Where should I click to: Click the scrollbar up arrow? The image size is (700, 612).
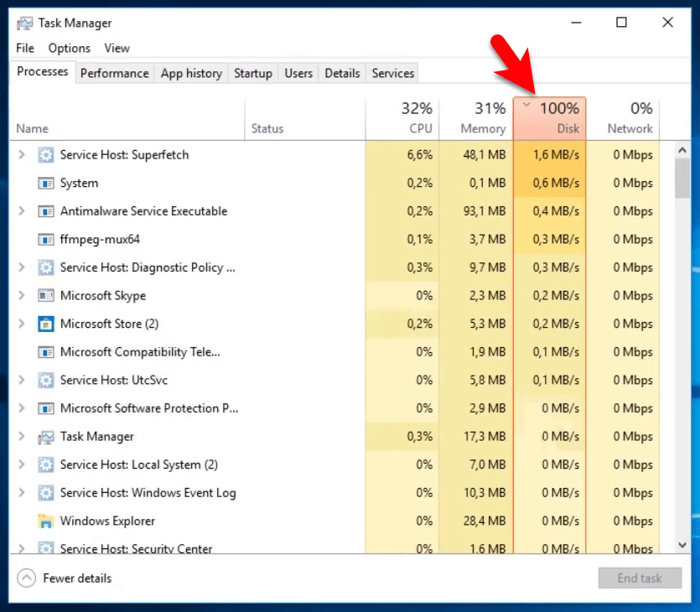click(682, 150)
